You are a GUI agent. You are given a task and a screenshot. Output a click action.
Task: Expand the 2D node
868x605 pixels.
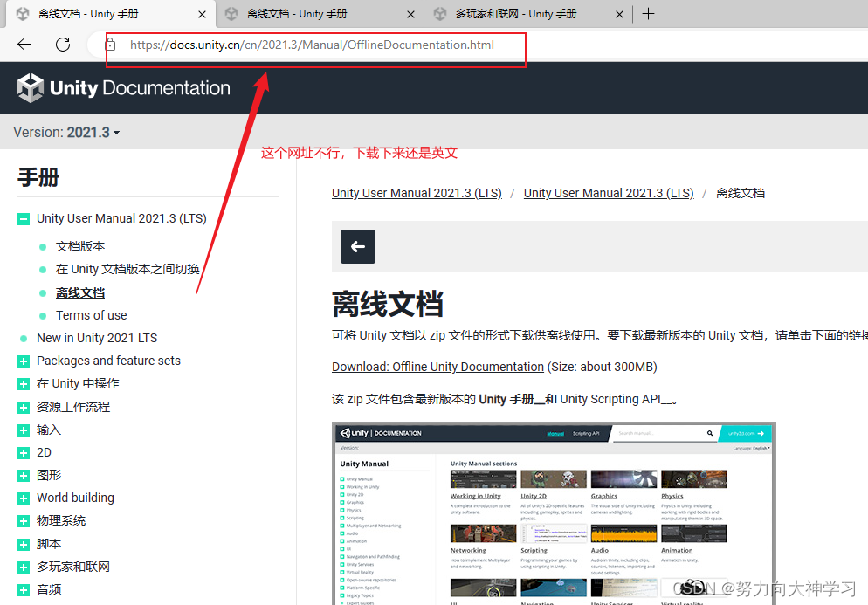(x=24, y=453)
